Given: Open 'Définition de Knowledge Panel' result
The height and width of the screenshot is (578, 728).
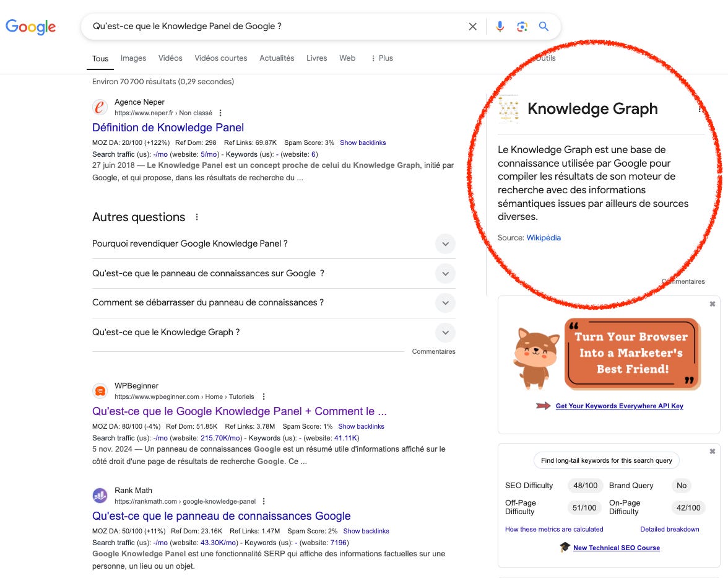Looking at the screenshot, I should pyautogui.click(x=168, y=128).
